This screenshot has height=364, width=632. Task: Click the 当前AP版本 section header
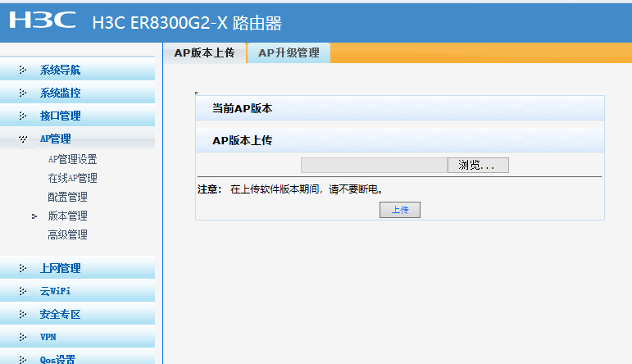[x=400, y=108]
